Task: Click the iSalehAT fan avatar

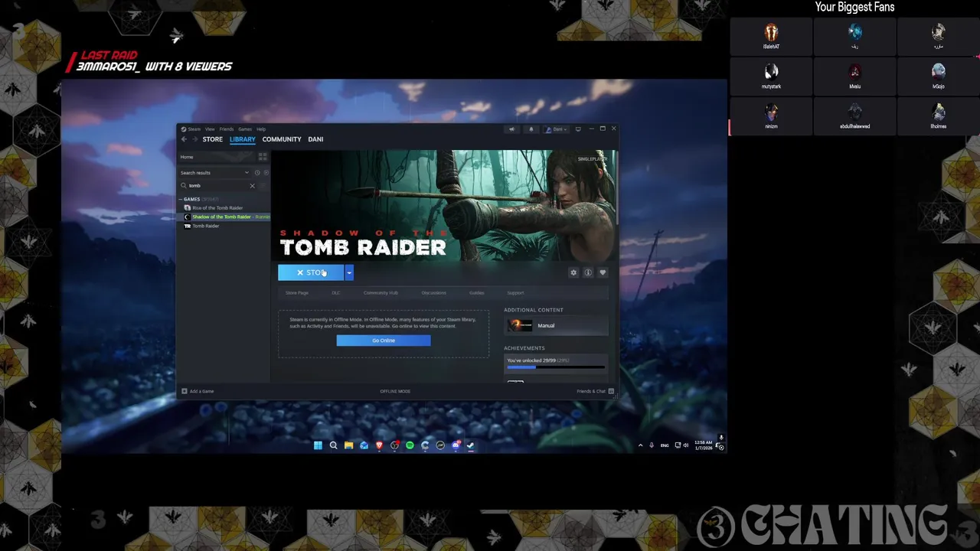Action: pyautogui.click(x=771, y=32)
